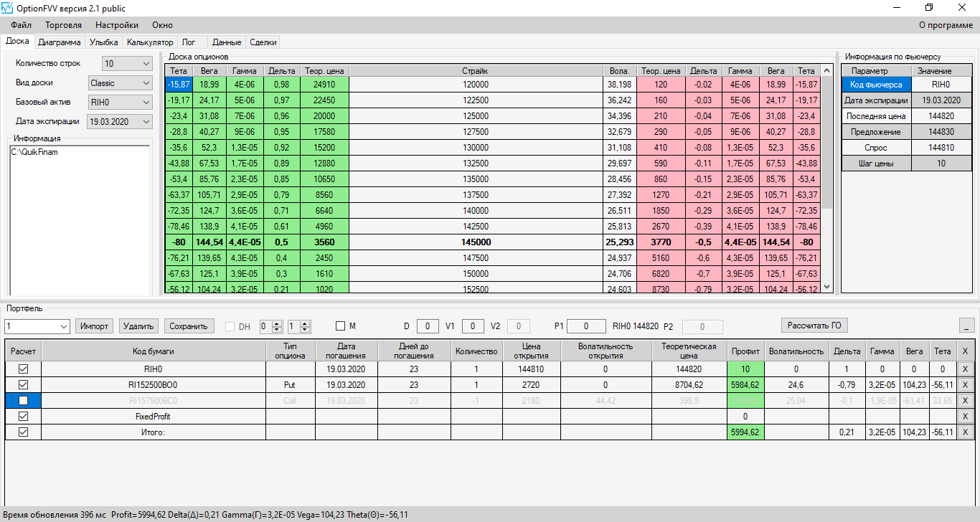980x522 pixels.
Task: Click the Сохранить button
Action: [x=189, y=326]
